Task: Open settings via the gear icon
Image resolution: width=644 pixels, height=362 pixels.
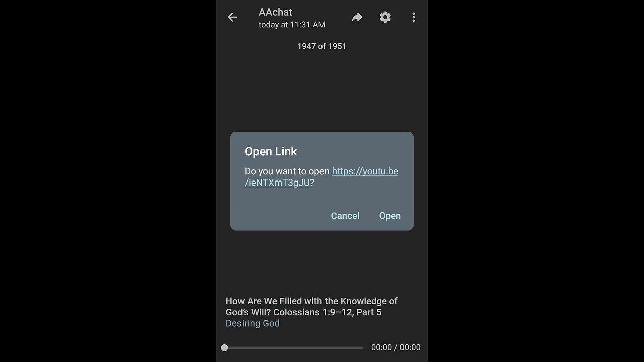Action: click(x=385, y=17)
